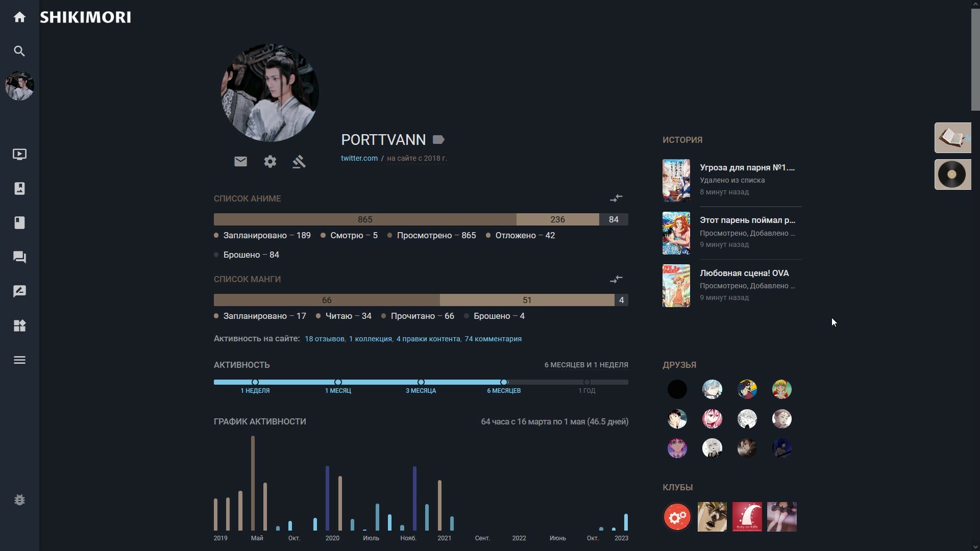The height and width of the screenshot is (551, 980).
Task: Open the twitter.com link
Action: point(359,158)
